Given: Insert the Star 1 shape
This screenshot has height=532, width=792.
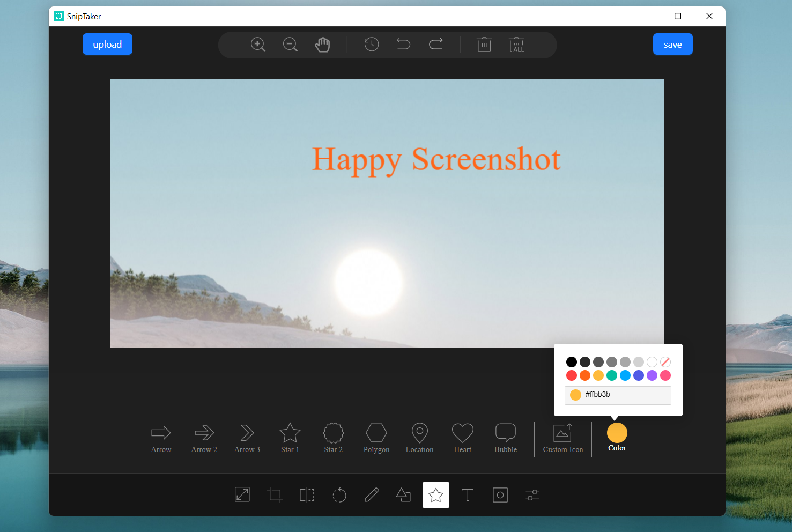Looking at the screenshot, I should [290, 439].
